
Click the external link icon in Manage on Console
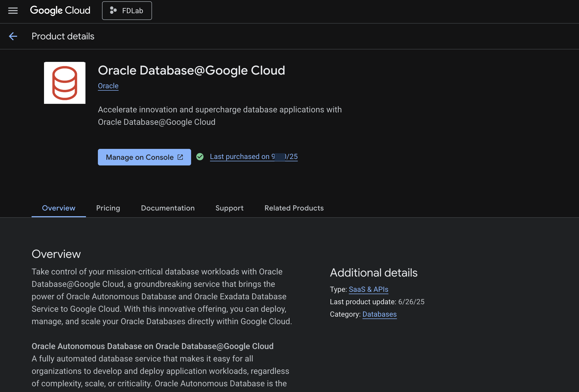point(180,157)
